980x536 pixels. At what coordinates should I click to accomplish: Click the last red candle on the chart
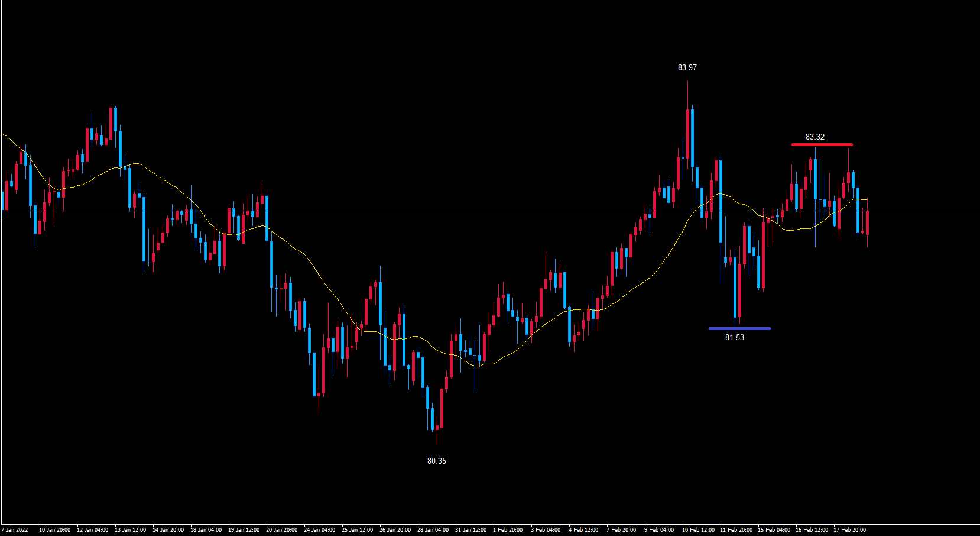click(x=867, y=222)
